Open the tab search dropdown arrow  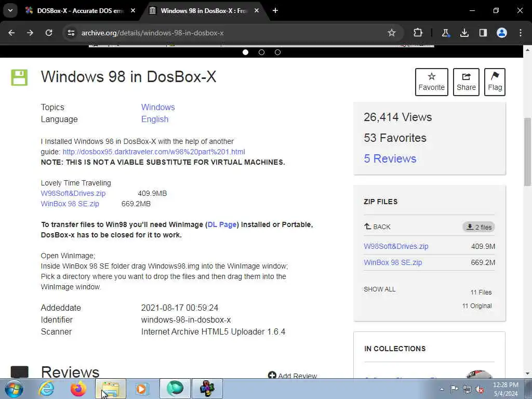[10, 10]
